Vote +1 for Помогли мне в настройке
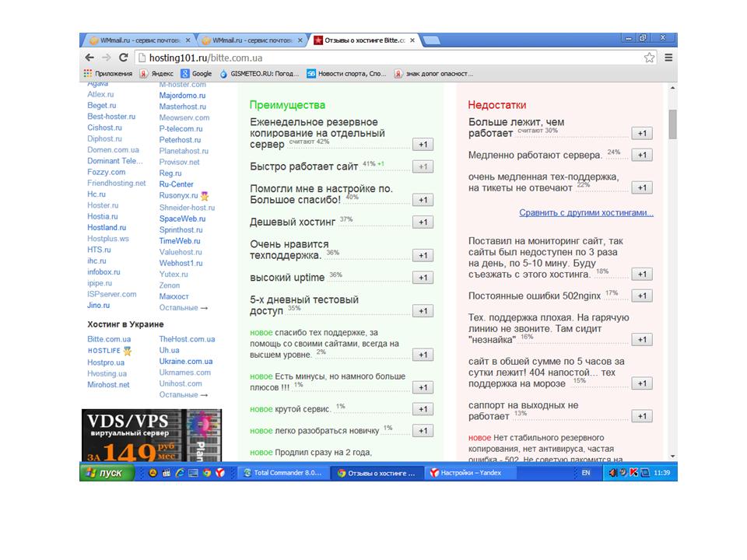The image size is (747, 560). (x=423, y=200)
